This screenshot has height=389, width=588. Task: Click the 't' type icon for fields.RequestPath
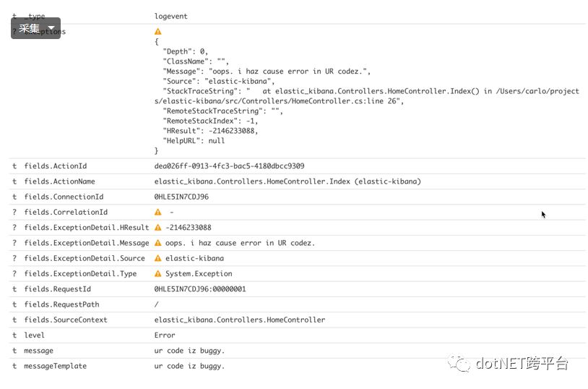14,304
